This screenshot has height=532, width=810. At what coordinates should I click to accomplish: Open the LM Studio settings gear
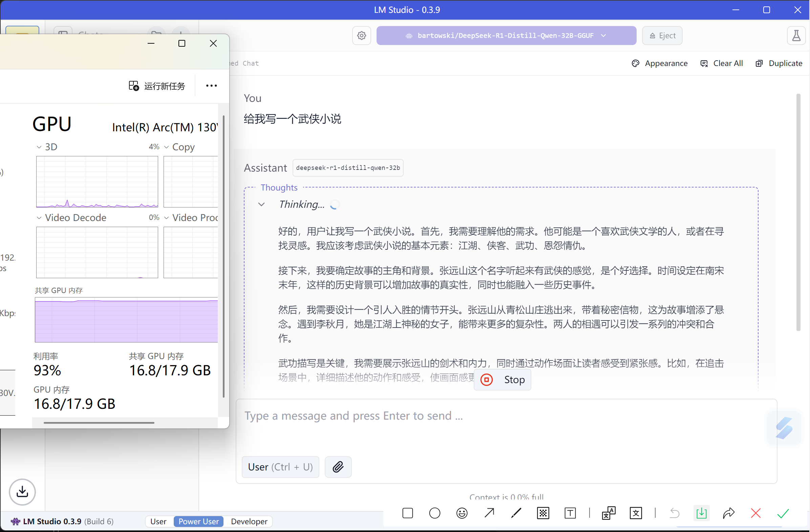coord(361,36)
